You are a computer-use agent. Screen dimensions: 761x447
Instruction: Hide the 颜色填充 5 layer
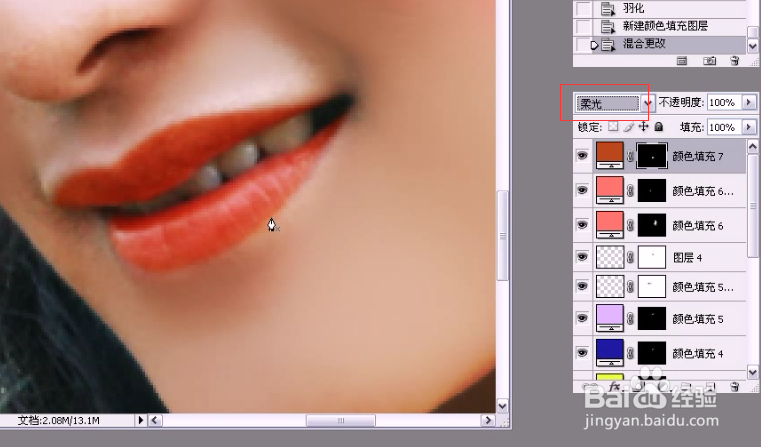(582, 318)
